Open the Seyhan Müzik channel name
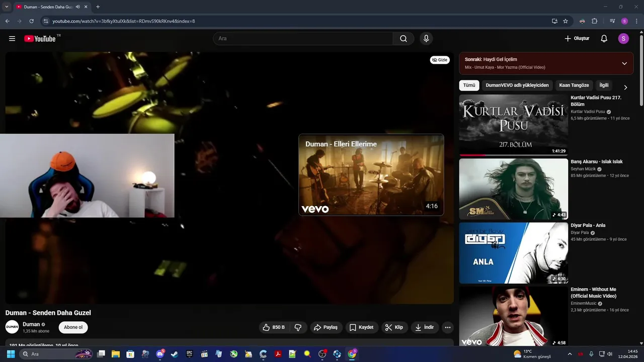Image resolution: width=644 pixels, height=362 pixels. pos(583,169)
